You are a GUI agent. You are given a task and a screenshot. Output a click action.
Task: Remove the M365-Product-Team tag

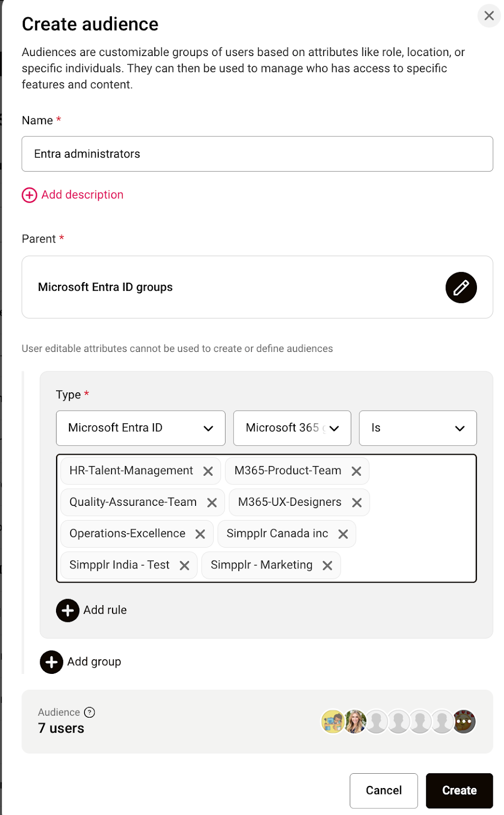coord(356,471)
